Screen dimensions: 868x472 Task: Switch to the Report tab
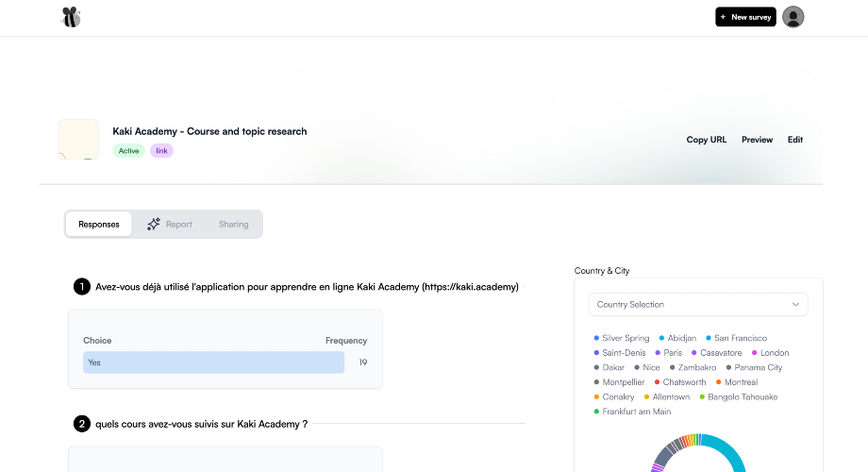pos(170,224)
